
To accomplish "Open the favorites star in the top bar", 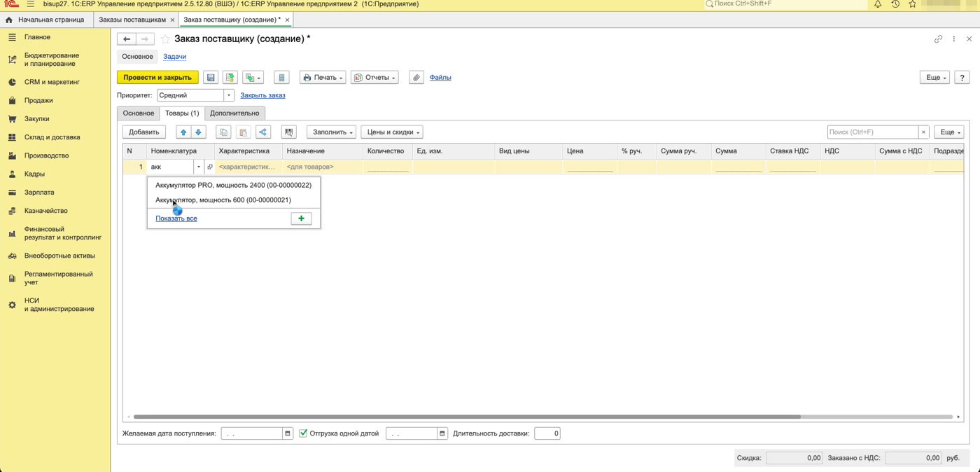I will pyautogui.click(x=912, y=4).
